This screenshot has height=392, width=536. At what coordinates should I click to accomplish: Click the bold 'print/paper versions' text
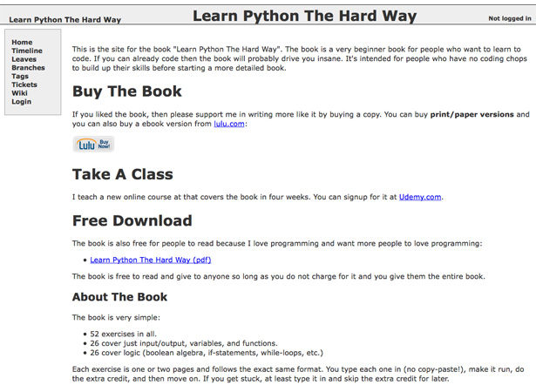click(x=472, y=115)
